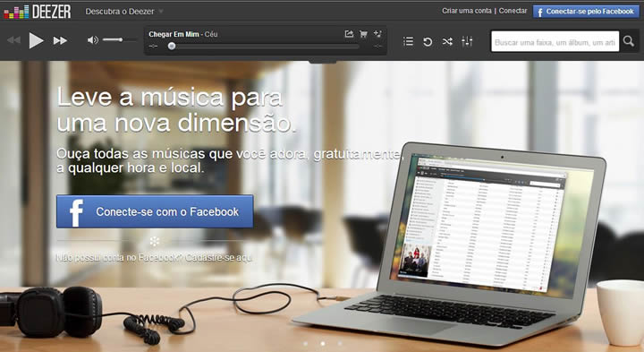644x352 pixels.
Task: Toggle repeat mode
Action: coord(428,41)
